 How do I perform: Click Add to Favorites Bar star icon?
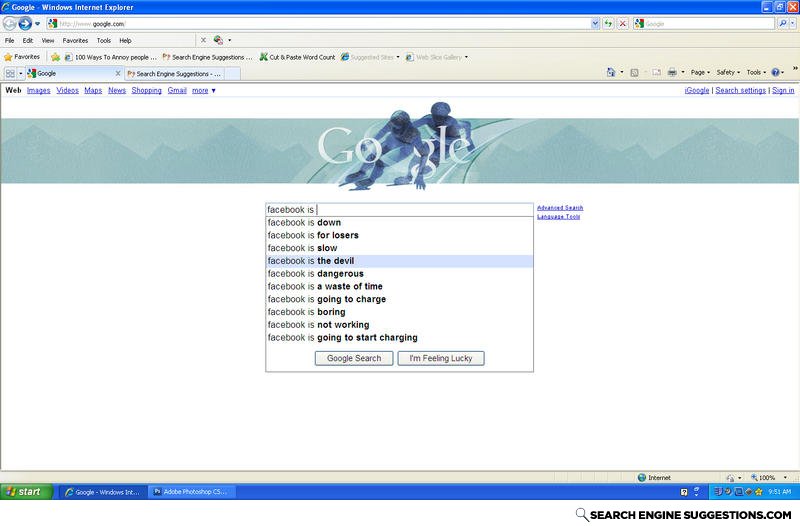[x=55, y=57]
